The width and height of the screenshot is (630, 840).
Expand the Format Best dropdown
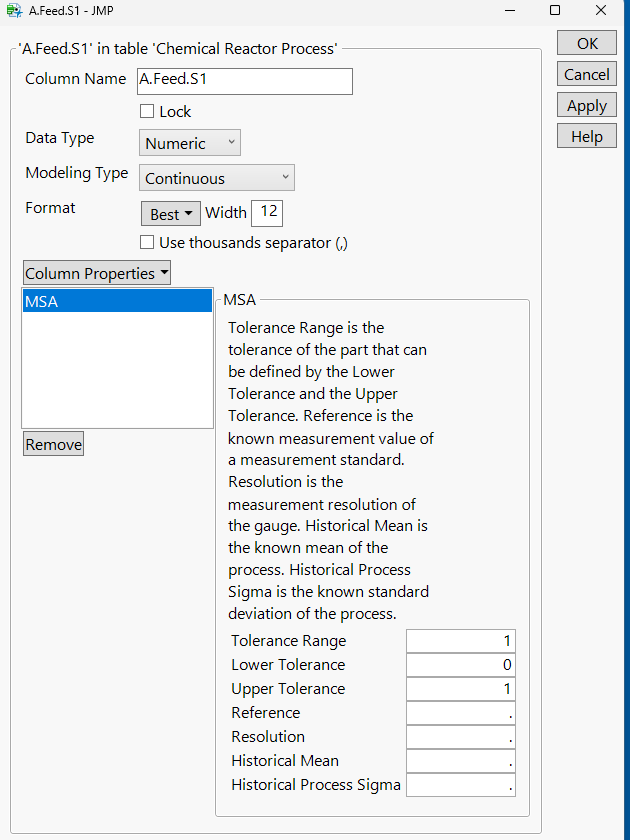[170, 214]
